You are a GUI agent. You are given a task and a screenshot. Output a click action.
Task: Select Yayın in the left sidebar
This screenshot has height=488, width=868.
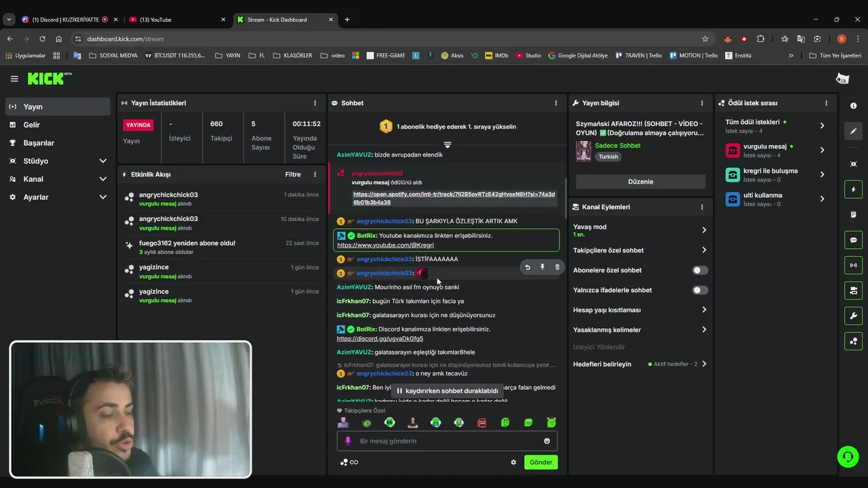58,106
